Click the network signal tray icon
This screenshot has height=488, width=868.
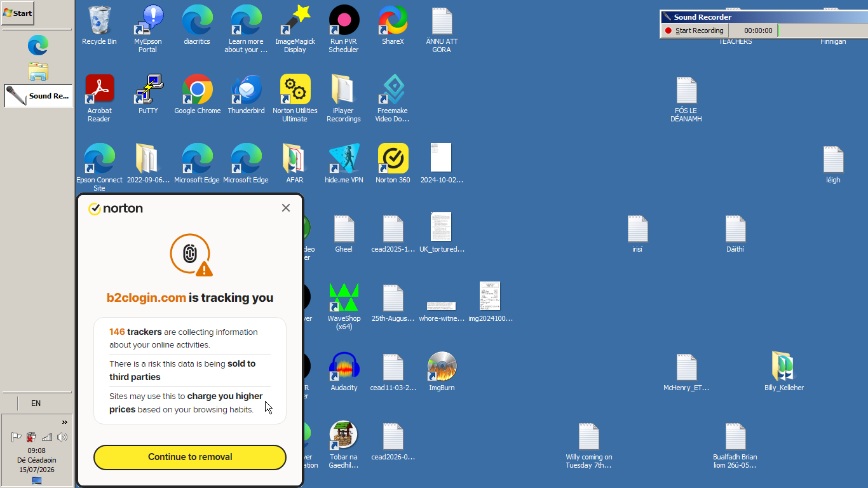point(47,437)
